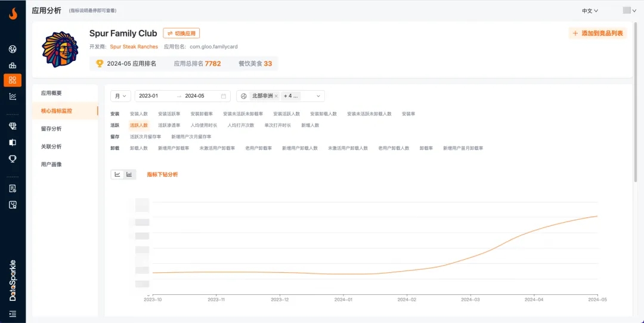Viewport: 644px width, 323px height.
Task: Toggle sidebar collapse menu icon at bottom
Action: [13, 314]
